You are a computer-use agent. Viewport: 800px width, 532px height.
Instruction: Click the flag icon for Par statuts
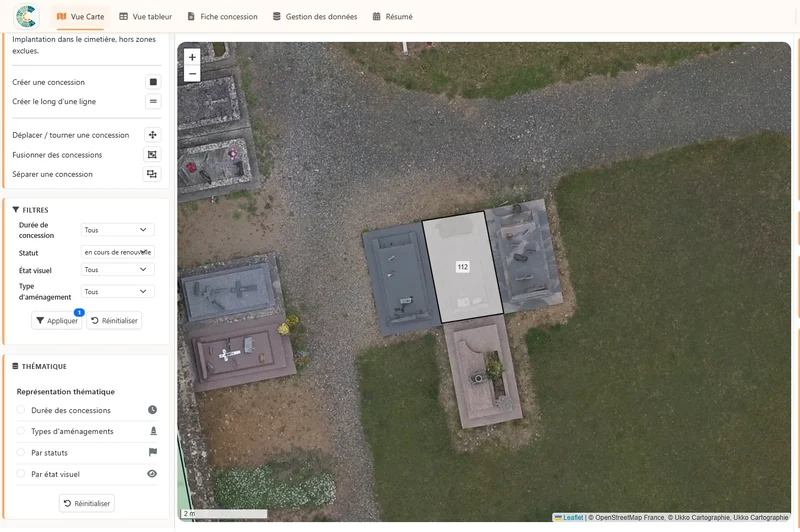[153, 452]
